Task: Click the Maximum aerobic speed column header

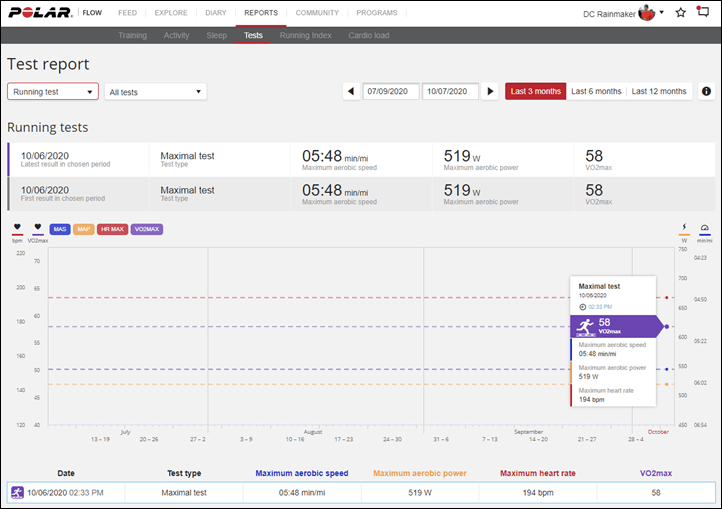Action: 302,473
